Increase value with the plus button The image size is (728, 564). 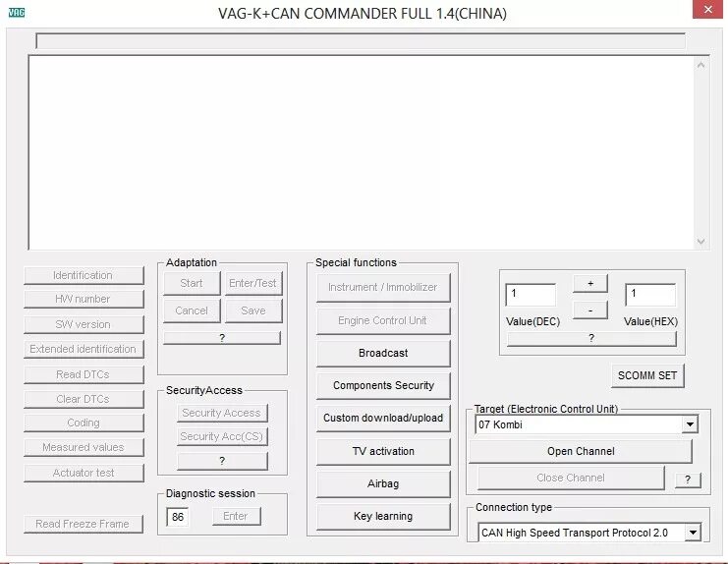click(x=590, y=284)
